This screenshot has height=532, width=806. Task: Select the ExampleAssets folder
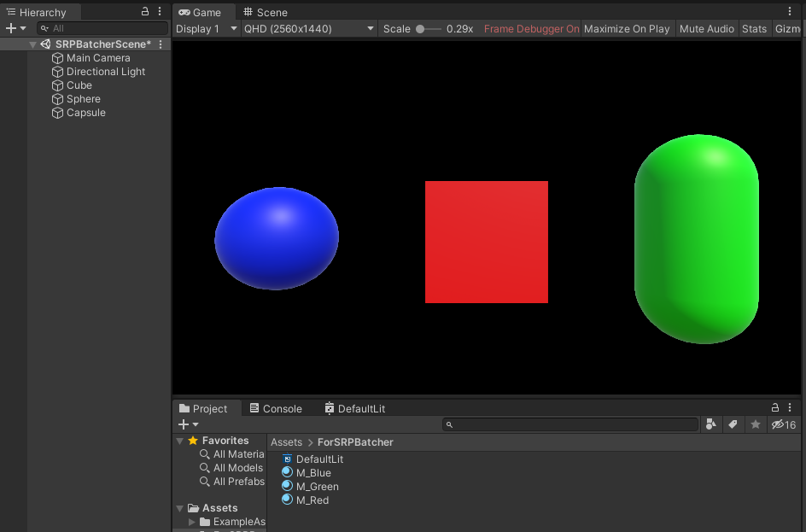[x=232, y=522]
